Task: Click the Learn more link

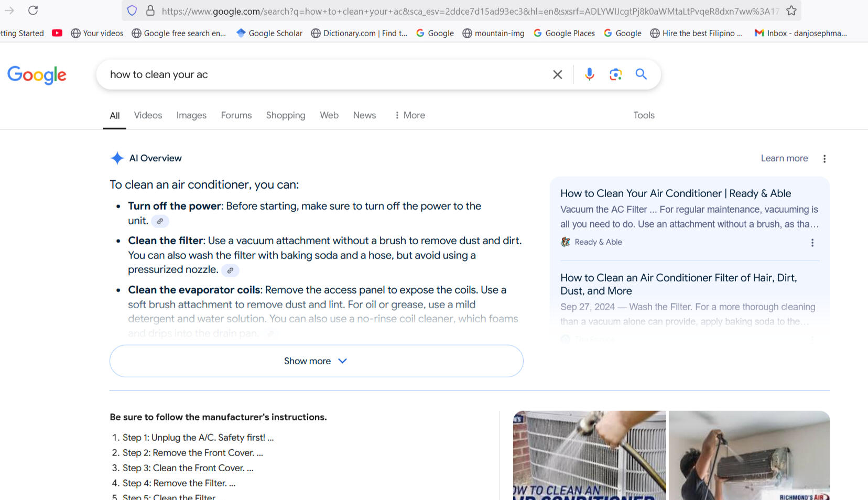Action: coord(784,158)
